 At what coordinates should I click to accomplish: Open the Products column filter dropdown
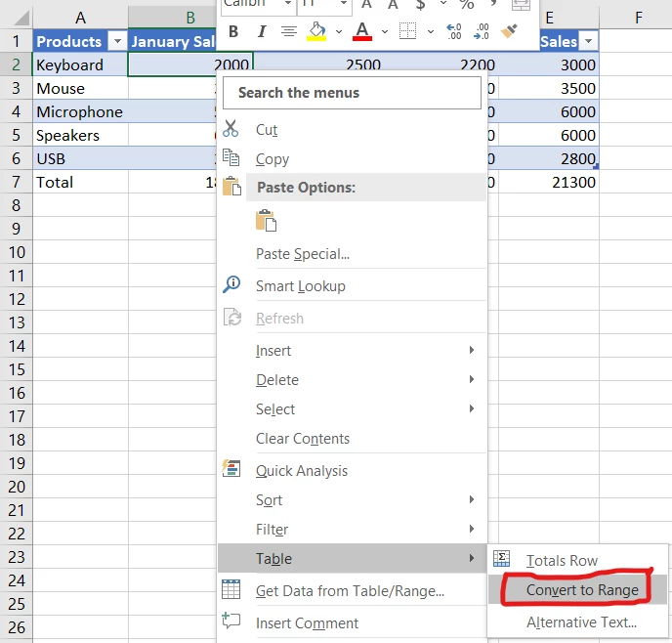[117, 41]
